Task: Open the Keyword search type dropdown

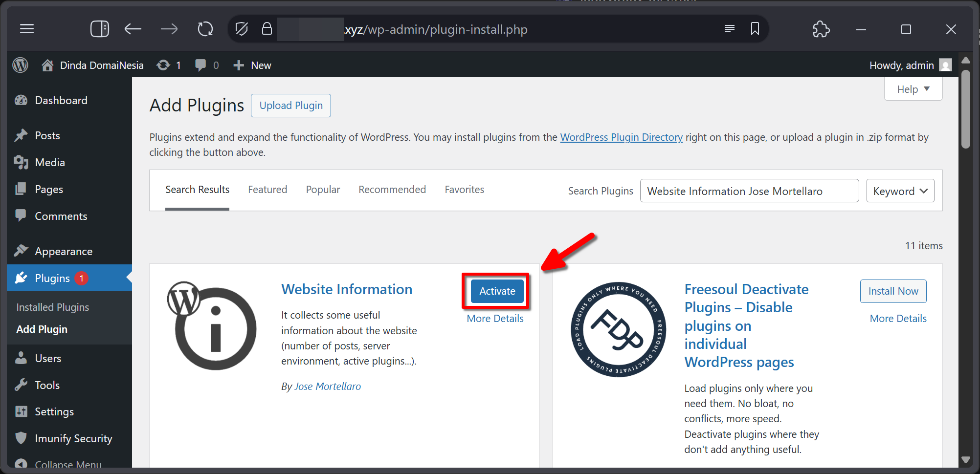Action: point(900,191)
